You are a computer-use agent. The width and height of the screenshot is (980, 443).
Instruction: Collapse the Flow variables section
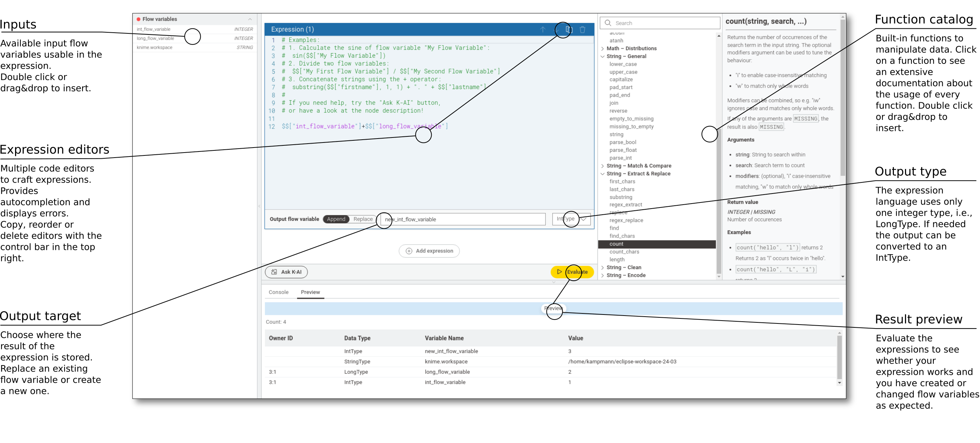click(x=250, y=19)
